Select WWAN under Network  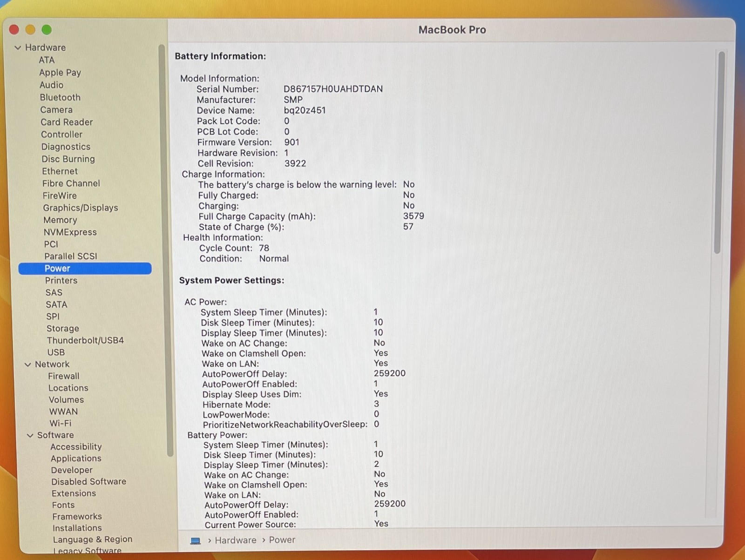click(x=63, y=412)
